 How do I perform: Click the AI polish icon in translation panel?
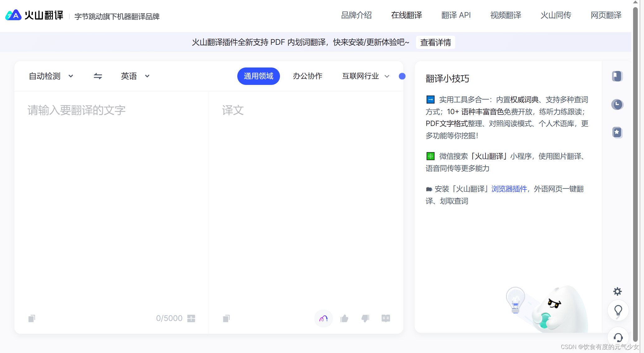pos(323,318)
